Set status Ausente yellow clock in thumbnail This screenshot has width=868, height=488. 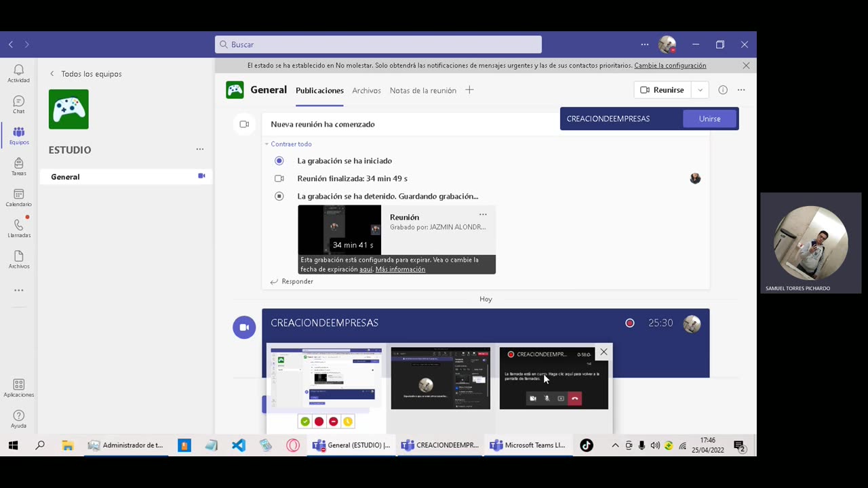pos(347,422)
